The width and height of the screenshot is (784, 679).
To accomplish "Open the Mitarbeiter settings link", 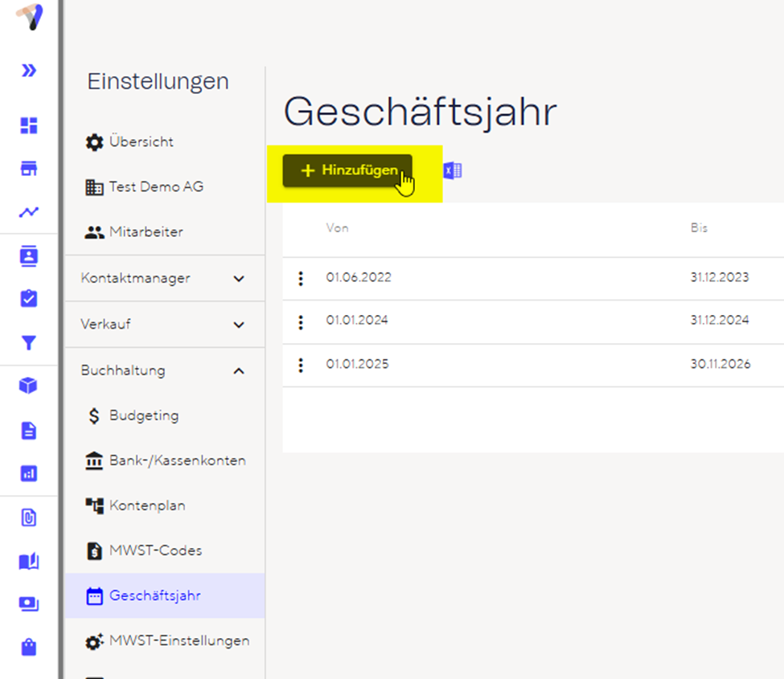I will point(146,231).
